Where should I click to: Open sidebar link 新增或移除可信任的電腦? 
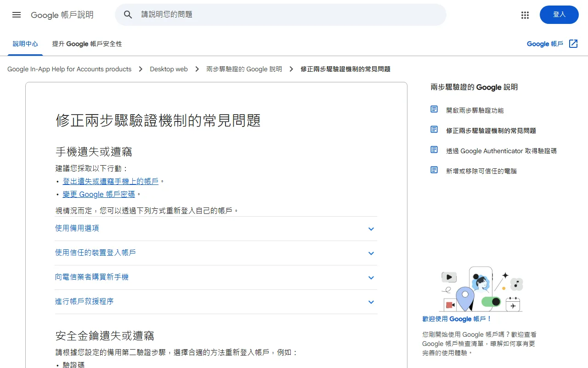point(481,171)
